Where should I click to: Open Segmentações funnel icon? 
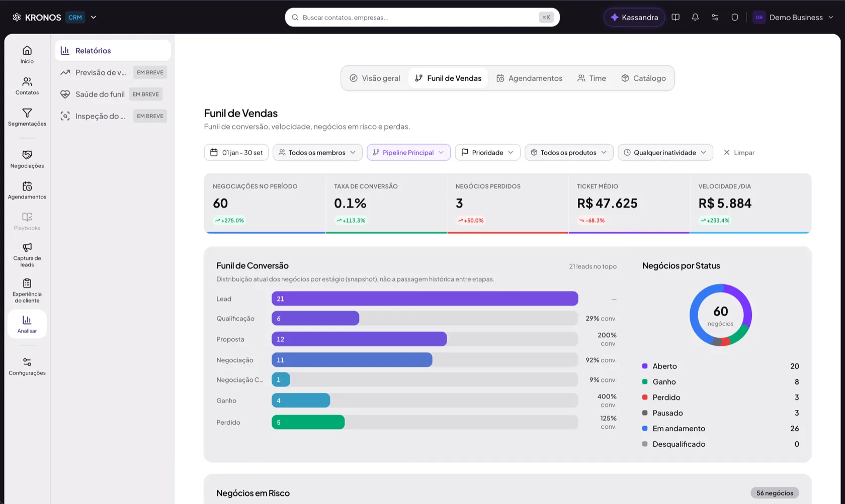[x=27, y=113]
